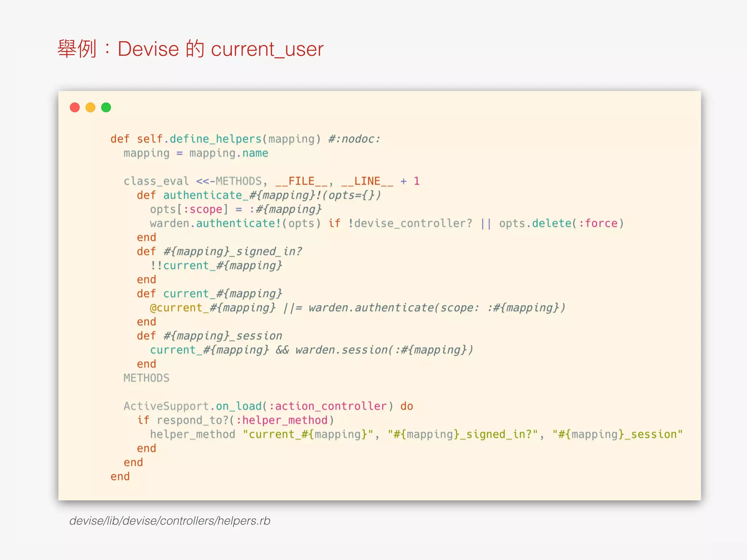747x560 pixels.
Task: Click the slide title 'Devise 的 current_user'
Action: 190,48
